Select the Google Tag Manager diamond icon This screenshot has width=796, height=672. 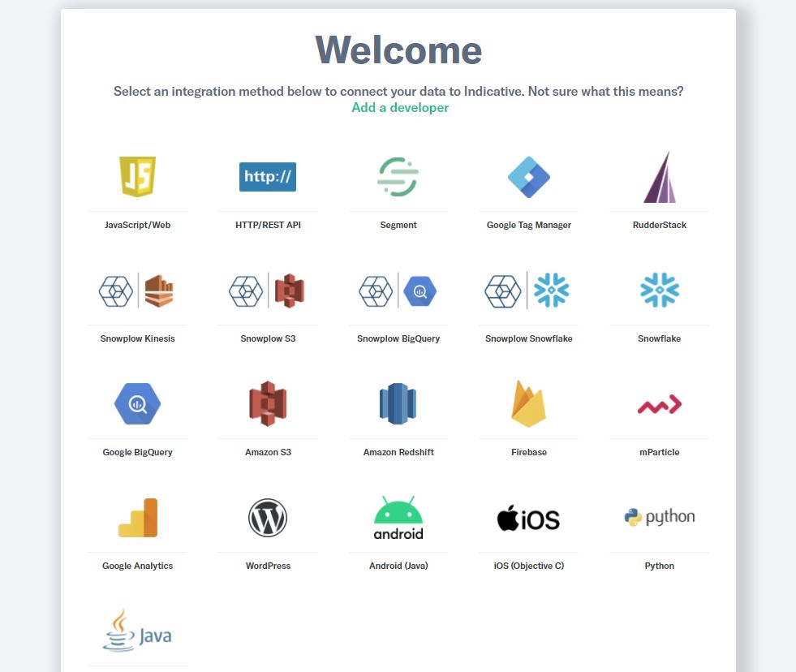528,177
